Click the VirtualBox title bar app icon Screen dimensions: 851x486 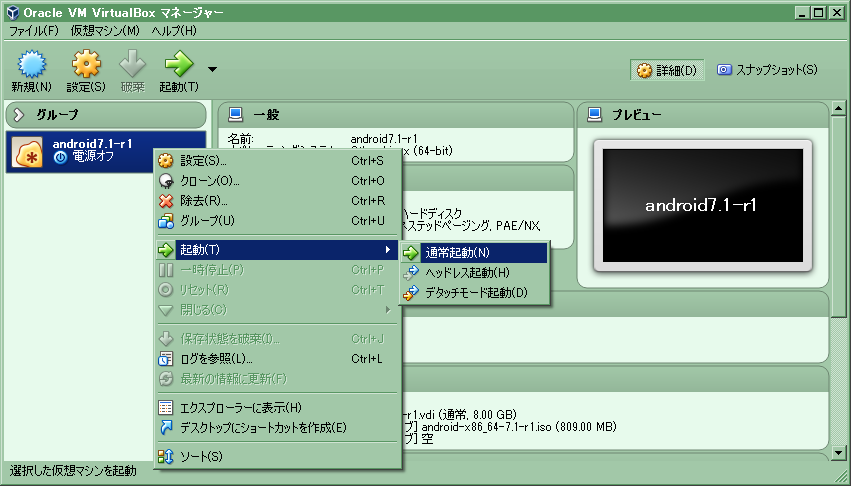[13, 12]
